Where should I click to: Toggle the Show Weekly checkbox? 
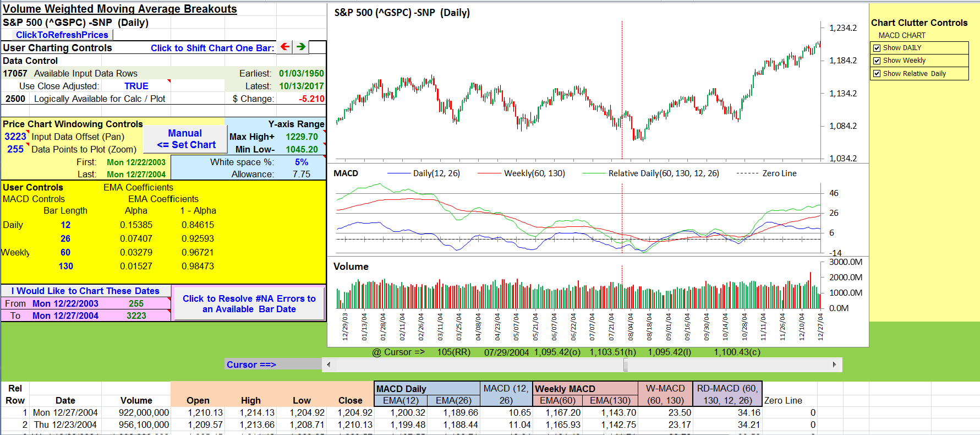pos(877,61)
